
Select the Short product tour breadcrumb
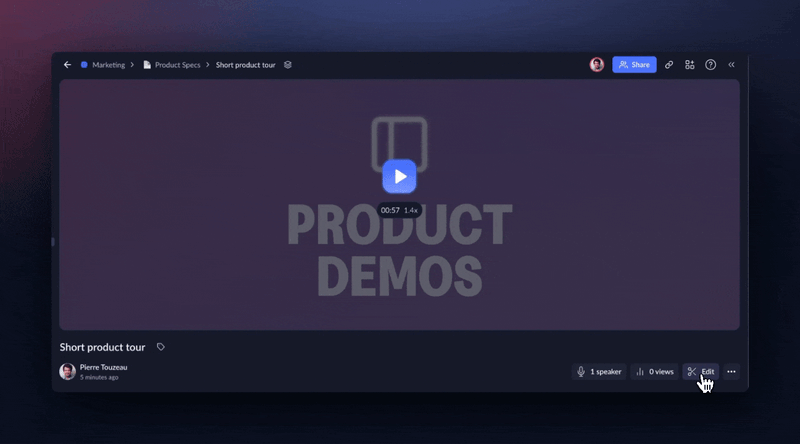point(245,65)
